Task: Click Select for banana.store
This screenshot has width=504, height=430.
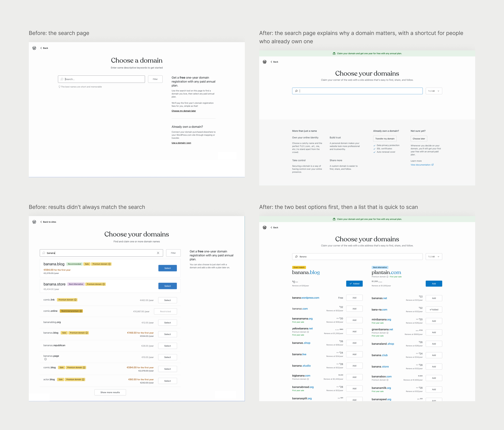Action: click(x=168, y=286)
